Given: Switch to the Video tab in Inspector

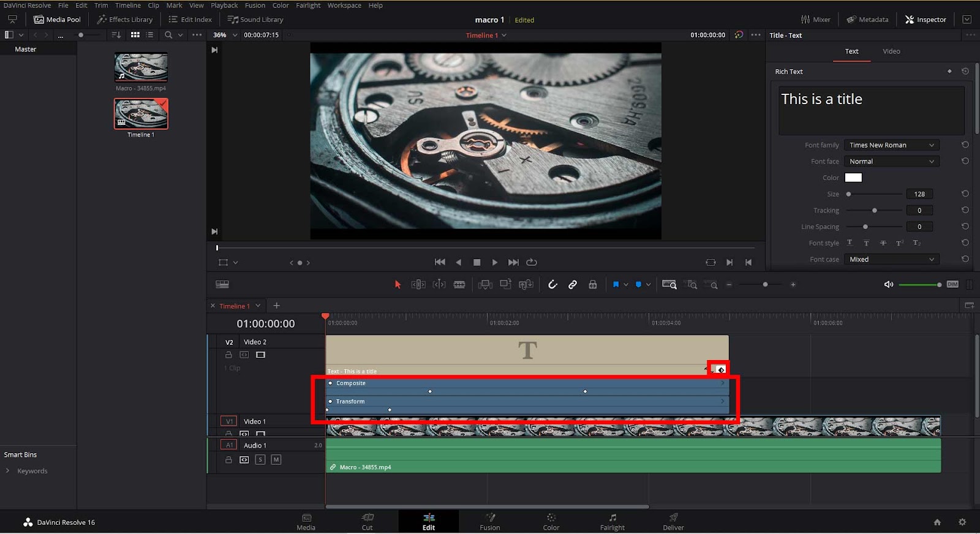Looking at the screenshot, I should click(891, 51).
